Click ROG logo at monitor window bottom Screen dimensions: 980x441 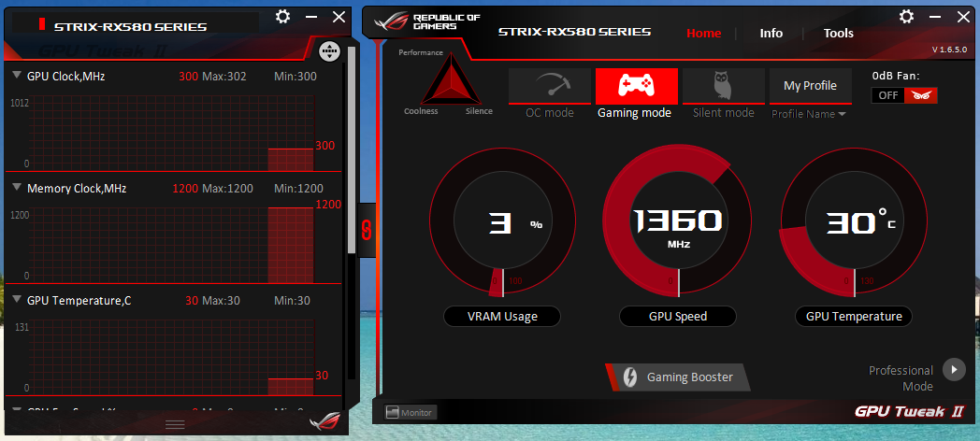[x=325, y=421]
